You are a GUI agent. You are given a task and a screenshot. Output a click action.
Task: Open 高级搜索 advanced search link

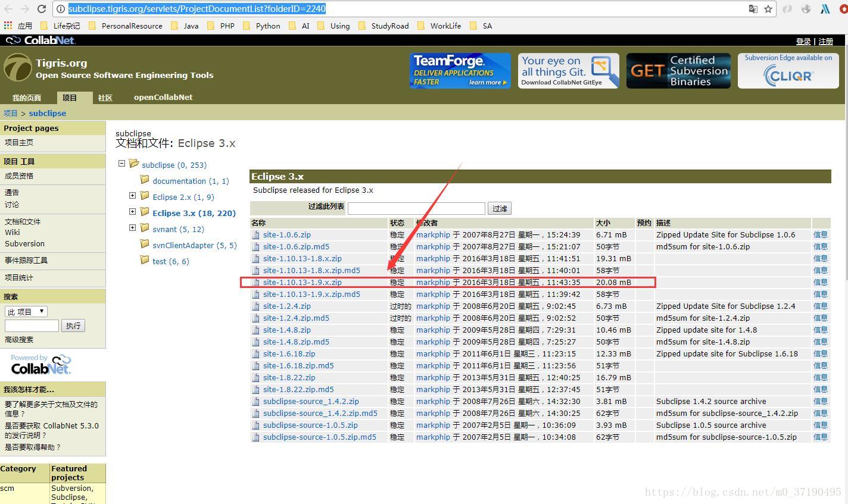[x=19, y=339]
